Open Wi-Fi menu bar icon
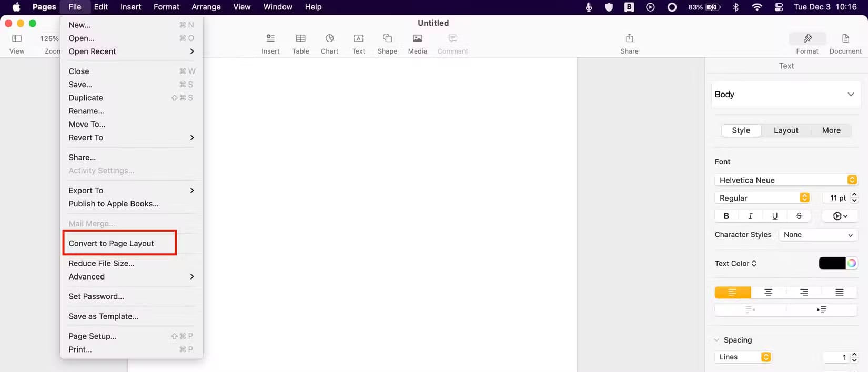This screenshot has width=868, height=372. pos(757,7)
